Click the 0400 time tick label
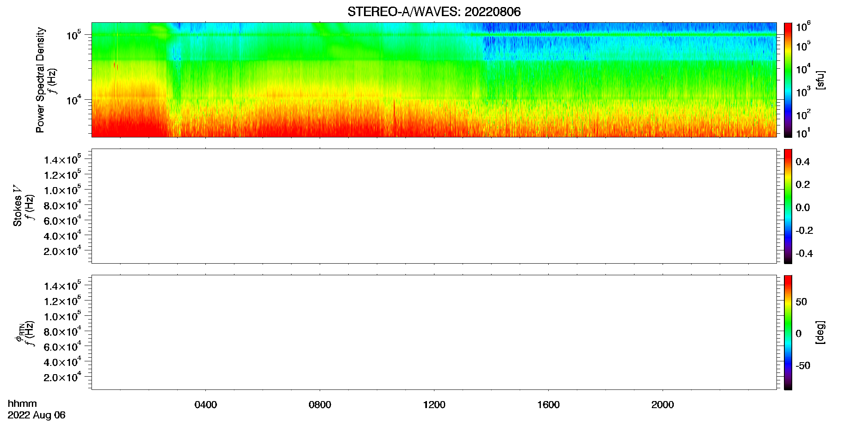The image size is (868, 447). [x=206, y=405]
